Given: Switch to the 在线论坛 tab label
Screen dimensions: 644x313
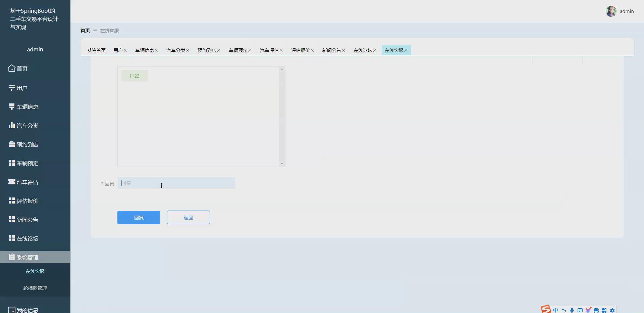Looking at the screenshot, I should click(x=363, y=50).
